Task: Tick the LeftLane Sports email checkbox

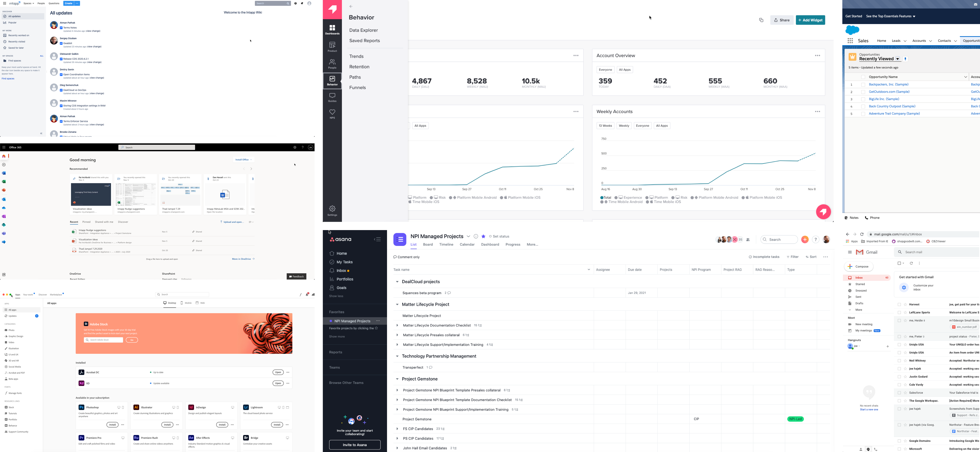Action: pos(899,313)
